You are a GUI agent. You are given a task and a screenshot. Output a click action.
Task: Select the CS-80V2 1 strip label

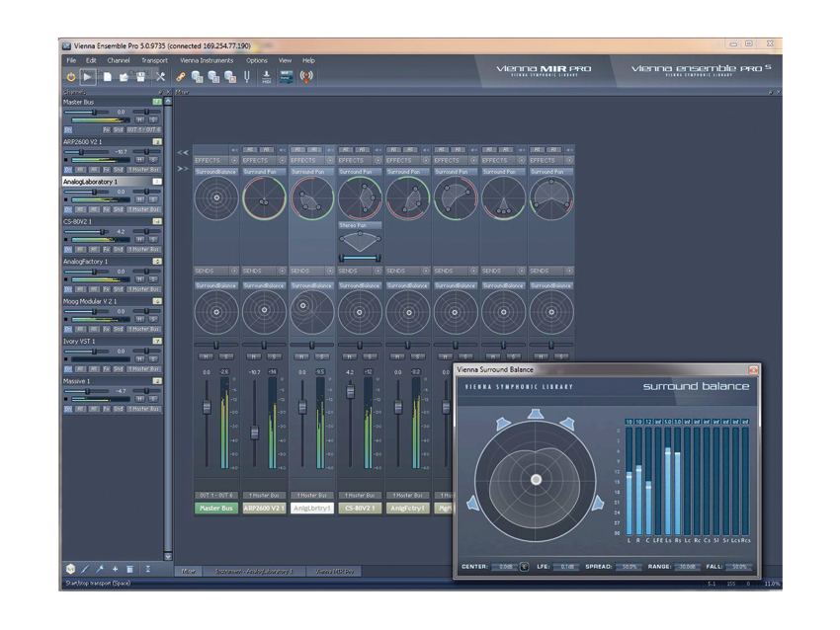360,508
